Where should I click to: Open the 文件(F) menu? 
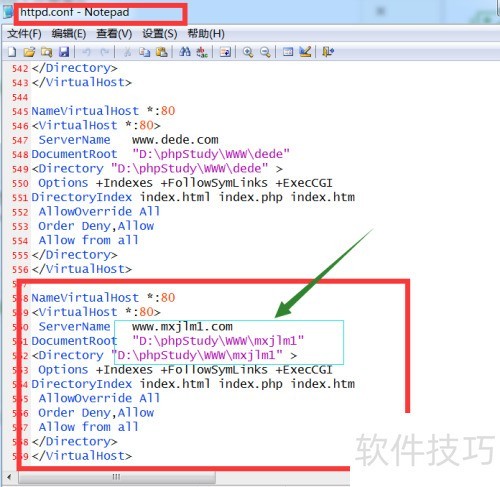coord(24,34)
